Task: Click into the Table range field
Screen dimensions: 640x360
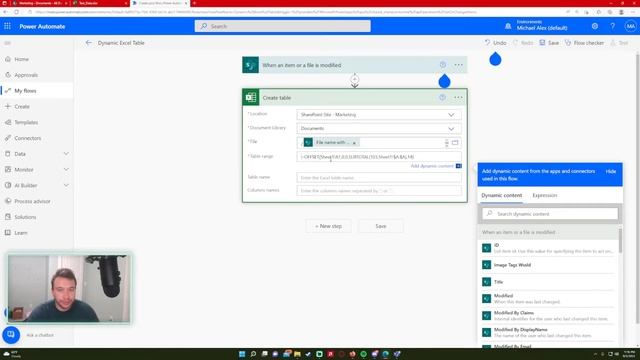Action: click(379, 157)
